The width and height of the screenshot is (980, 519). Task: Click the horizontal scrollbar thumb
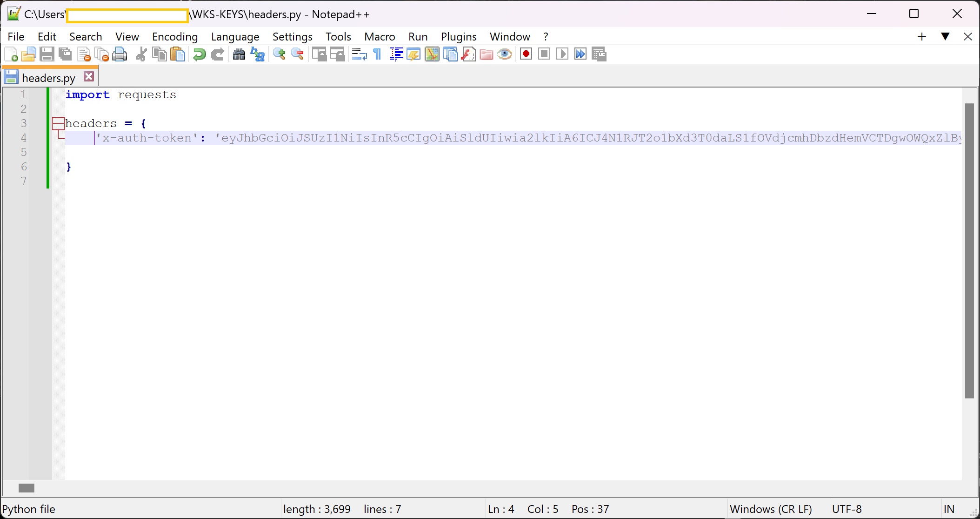tap(27, 488)
